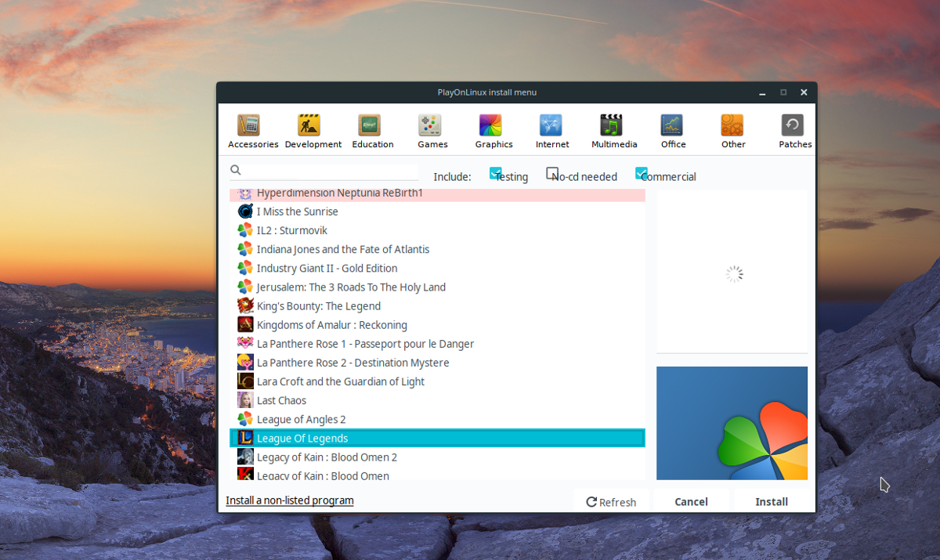This screenshot has height=560, width=940.
Task: Open the Development category
Action: [313, 131]
